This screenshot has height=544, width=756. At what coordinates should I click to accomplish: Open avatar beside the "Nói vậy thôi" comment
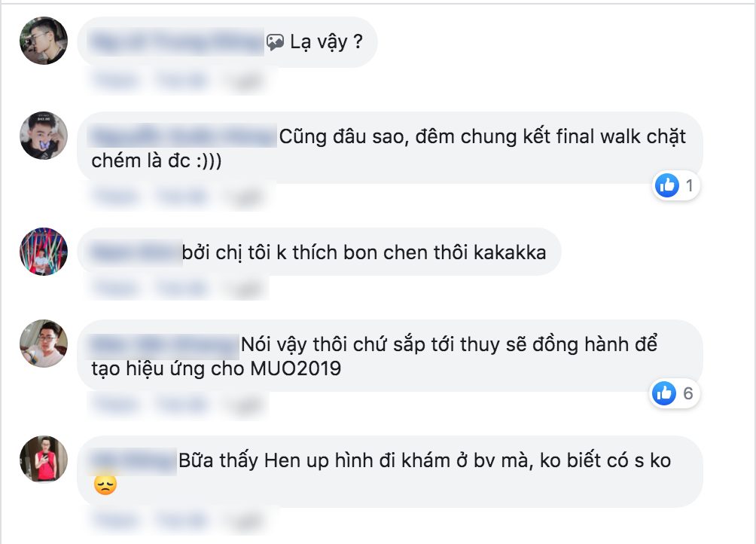[44, 344]
